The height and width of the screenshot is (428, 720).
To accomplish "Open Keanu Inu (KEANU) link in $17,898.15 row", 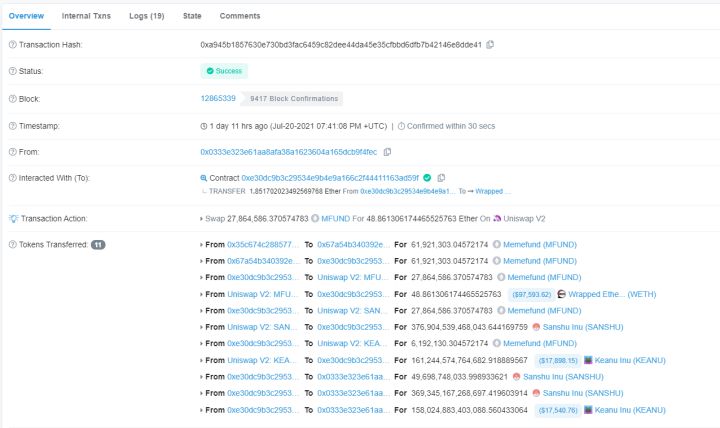I will point(630,360).
